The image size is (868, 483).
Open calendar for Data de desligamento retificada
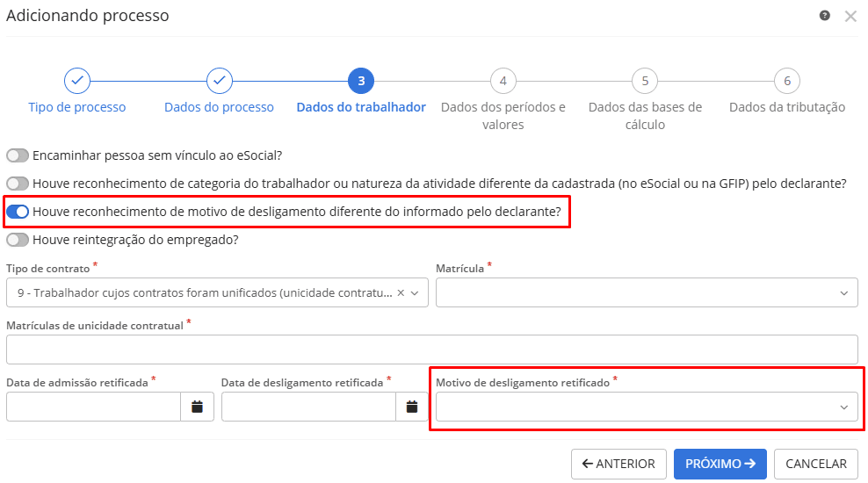tap(412, 407)
